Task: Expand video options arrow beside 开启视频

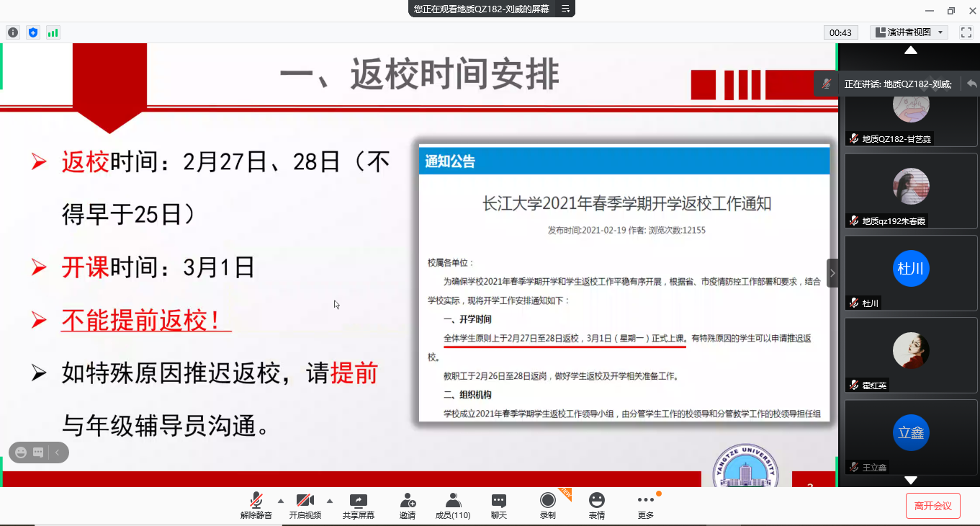Action: point(330,501)
